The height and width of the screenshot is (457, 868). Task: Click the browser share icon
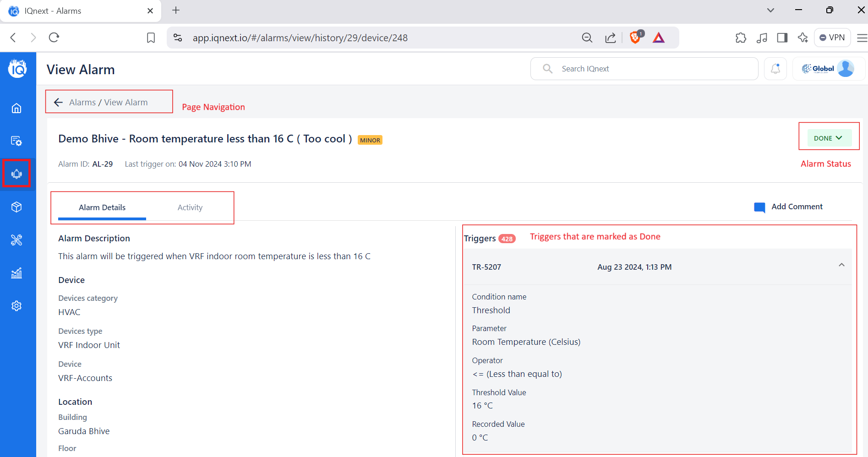610,38
